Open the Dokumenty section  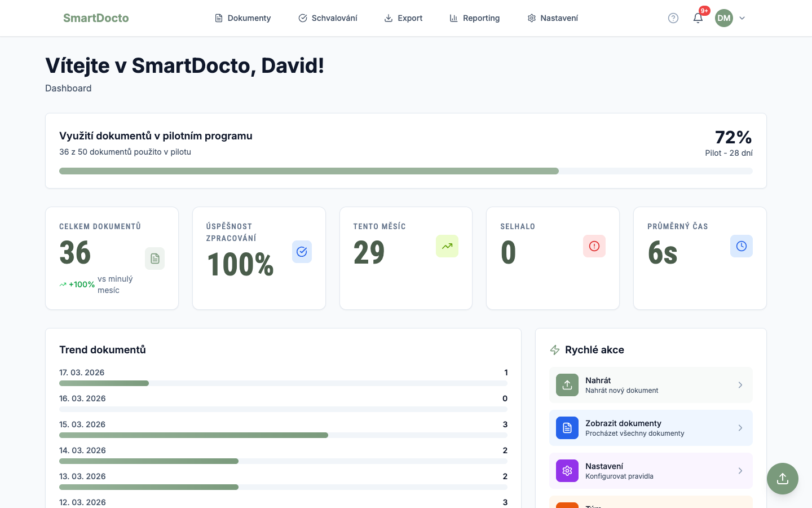click(x=242, y=18)
